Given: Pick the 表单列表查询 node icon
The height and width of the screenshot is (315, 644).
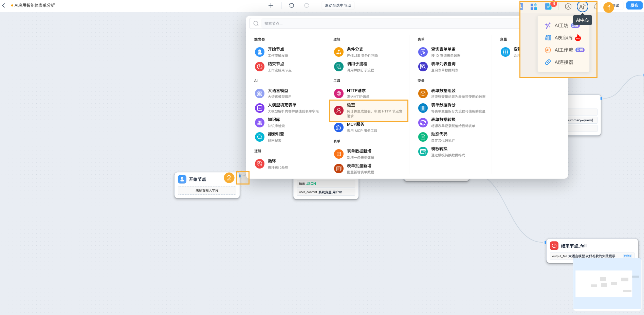Looking at the screenshot, I should pyautogui.click(x=423, y=67).
